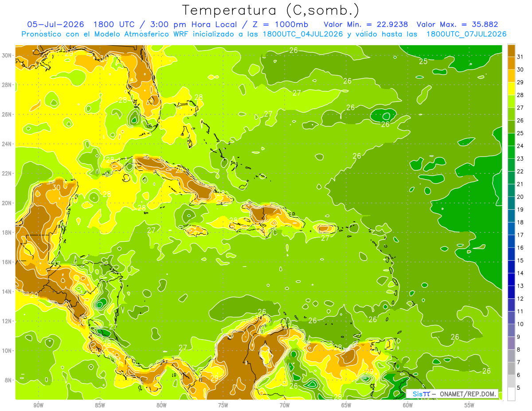
Task: Pick the purple swatch between 9 and 10
Action: (511, 330)
